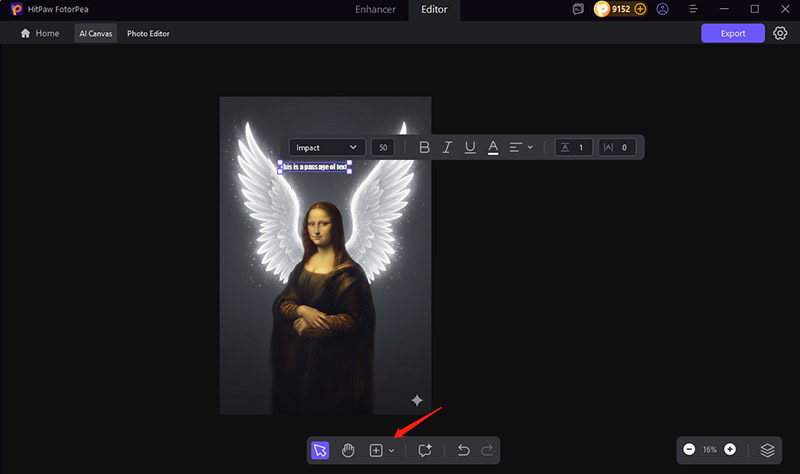This screenshot has width=800, height=474.
Task: Toggle italic text formatting
Action: pos(447,147)
